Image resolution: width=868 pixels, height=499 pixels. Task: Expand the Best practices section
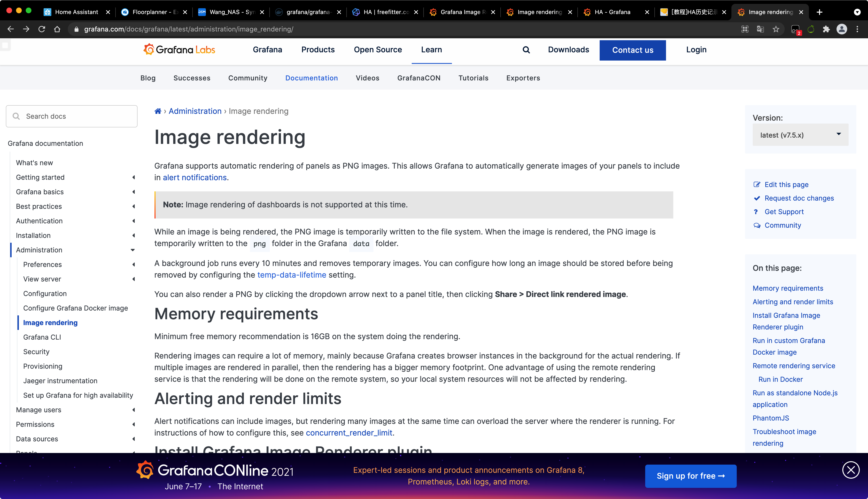pos(133,206)
